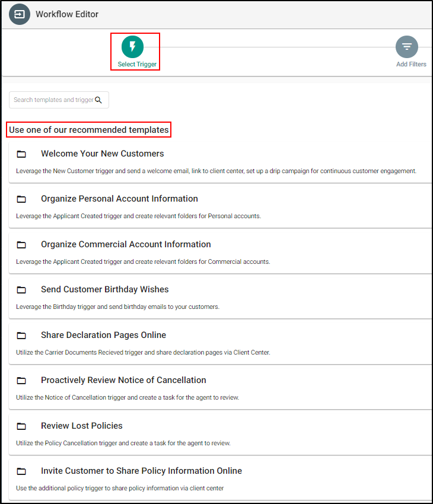The width and height of the screenshot is (433, 504).
Task: Select the Send Customer Birthday Wishes template
Action: click(104, 289)
